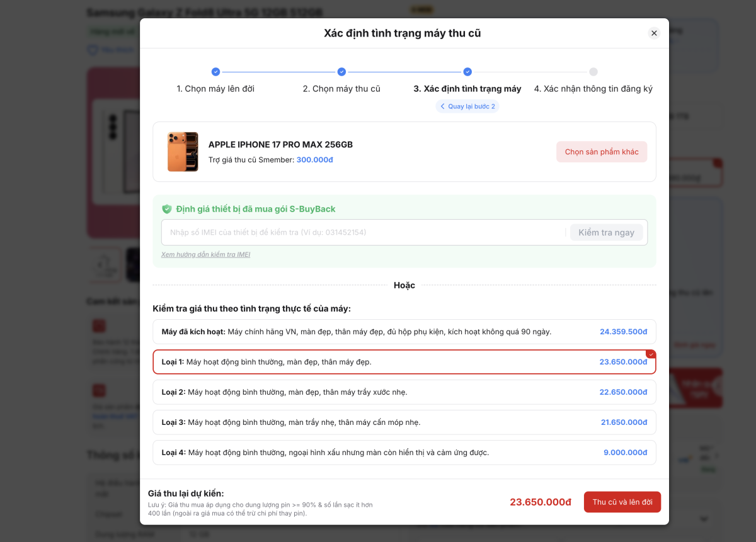756x542 pixels.
Task: Go to step '1. Chọn máy lên đời'
Action: (x=215, y=89)
